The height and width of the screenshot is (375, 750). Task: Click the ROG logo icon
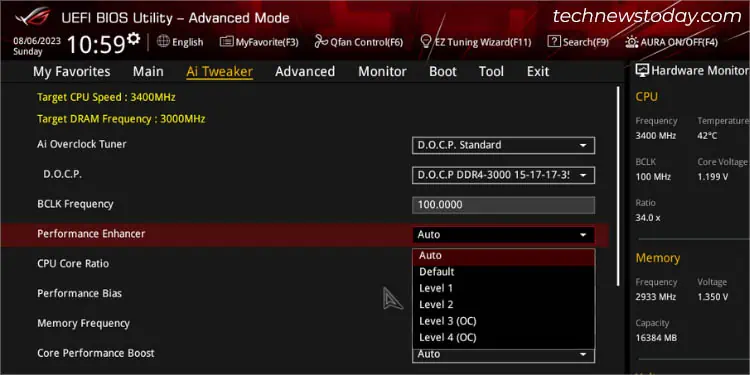tap(33, 16)
